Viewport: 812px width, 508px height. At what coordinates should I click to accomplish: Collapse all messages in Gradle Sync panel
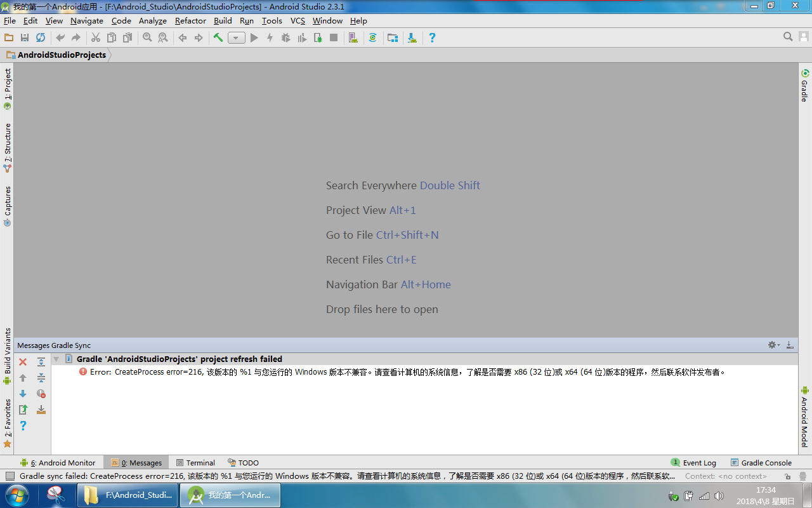click(41, 378)
